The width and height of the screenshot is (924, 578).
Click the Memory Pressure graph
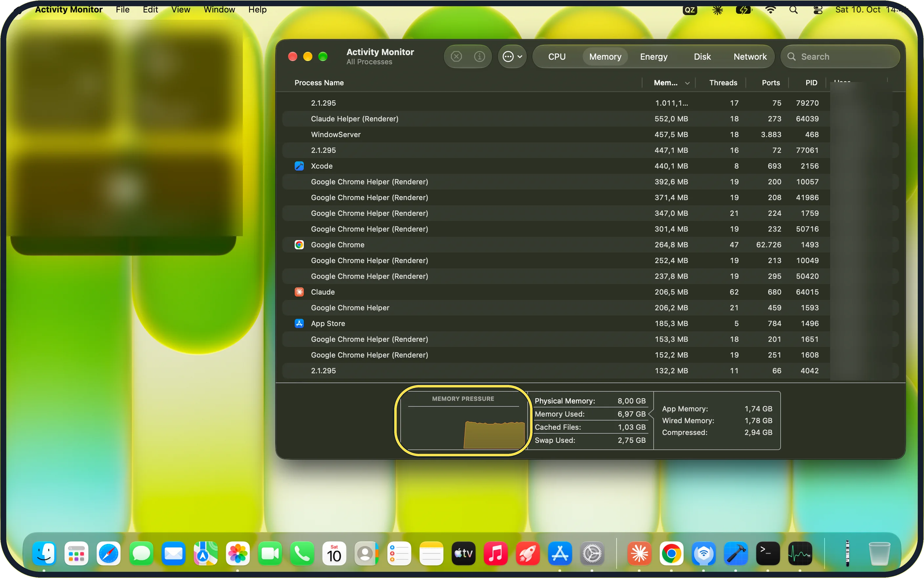coord(463,421)
